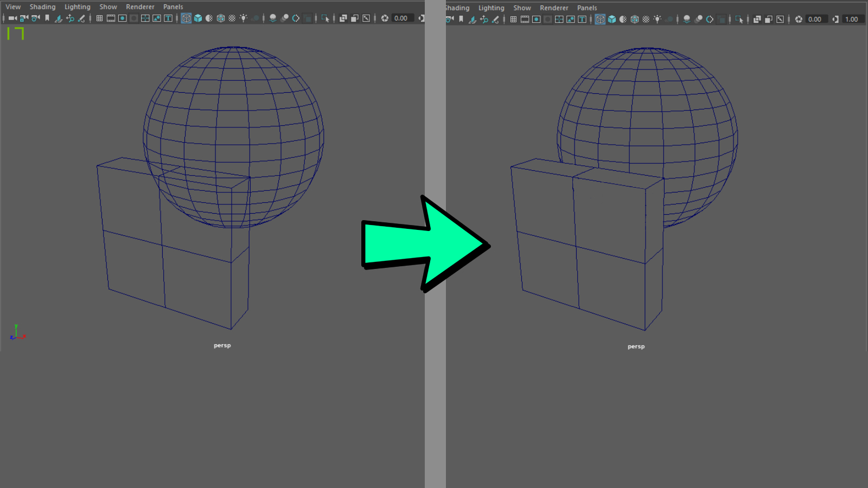
Task: Enable Wireframe on Shaded in left viewport
Action: pyautogui.click(x=221, y=18)
